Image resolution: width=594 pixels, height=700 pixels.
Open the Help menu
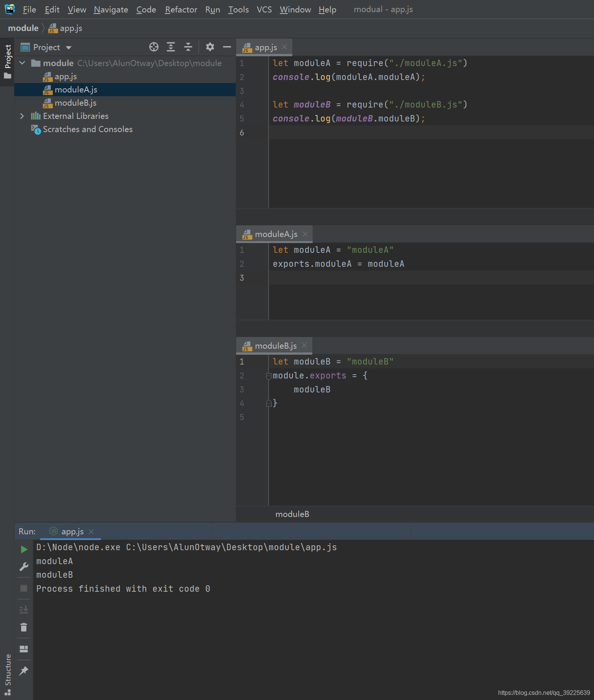(327, 9)
